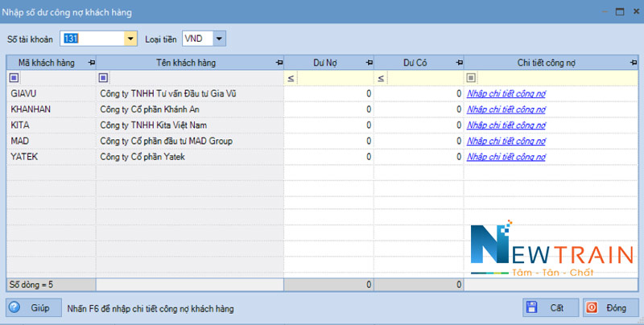Click Dư Nợ cell in GIAVU row
Screen dimensions: 644x325
coord(328,93)
